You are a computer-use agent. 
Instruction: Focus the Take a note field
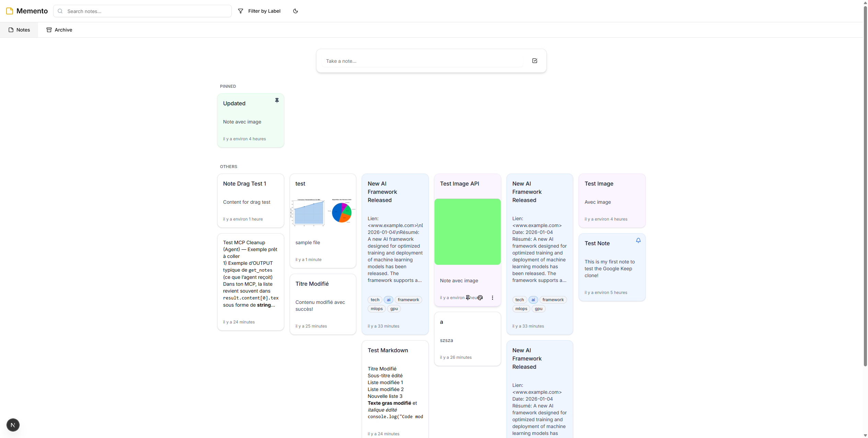click(x=422, y=61)
